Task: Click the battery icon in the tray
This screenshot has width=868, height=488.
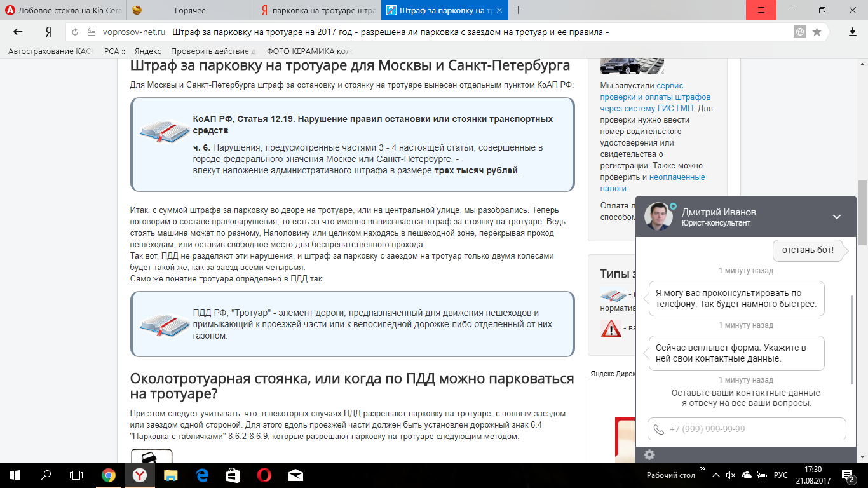Action: [x=761, y=475]
